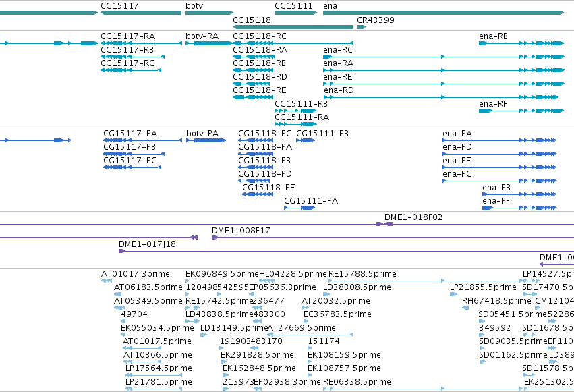The width and height of the screenshot is (574, 392).
Task: Click the AT01017.5prime EST label
Action: pos(157,341)
